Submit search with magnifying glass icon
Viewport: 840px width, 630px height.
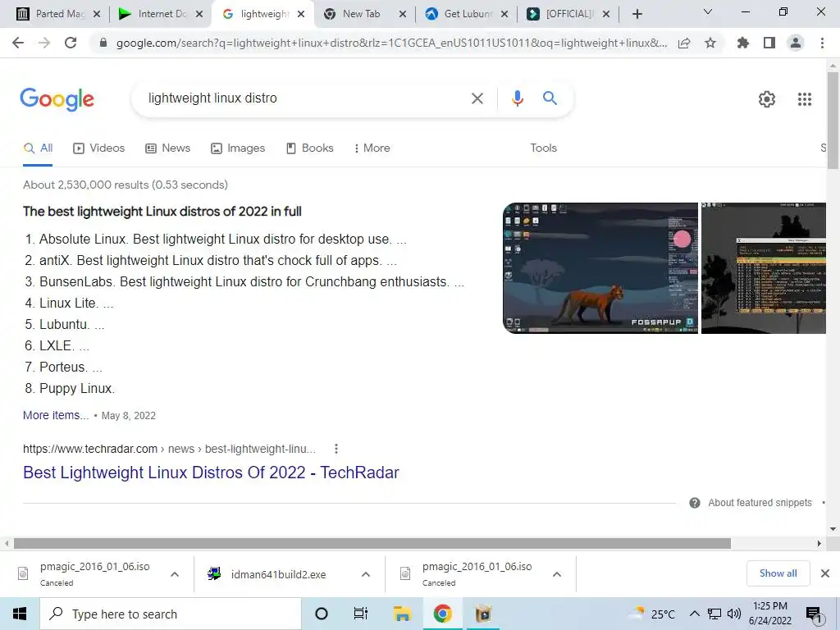click(550, 98)
